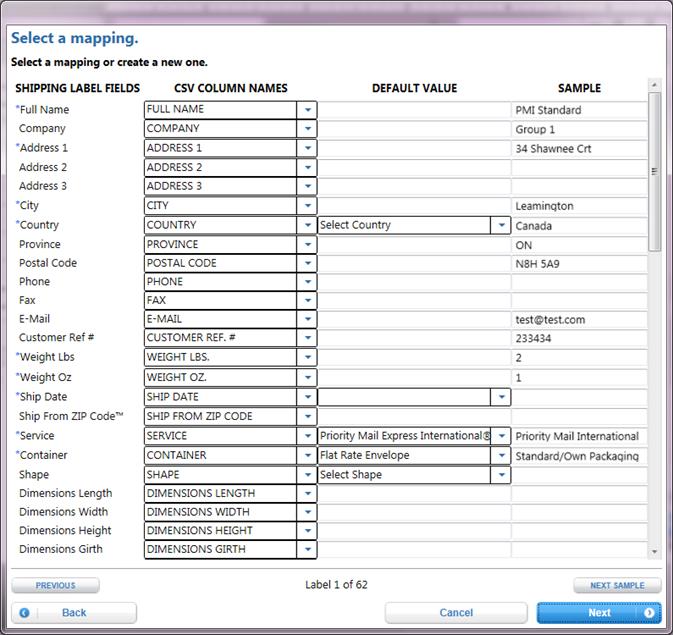The height and width of the screenshot is (635, 673).
Task: Click the vertical scrollbar thumb
Action: [654, 172]
